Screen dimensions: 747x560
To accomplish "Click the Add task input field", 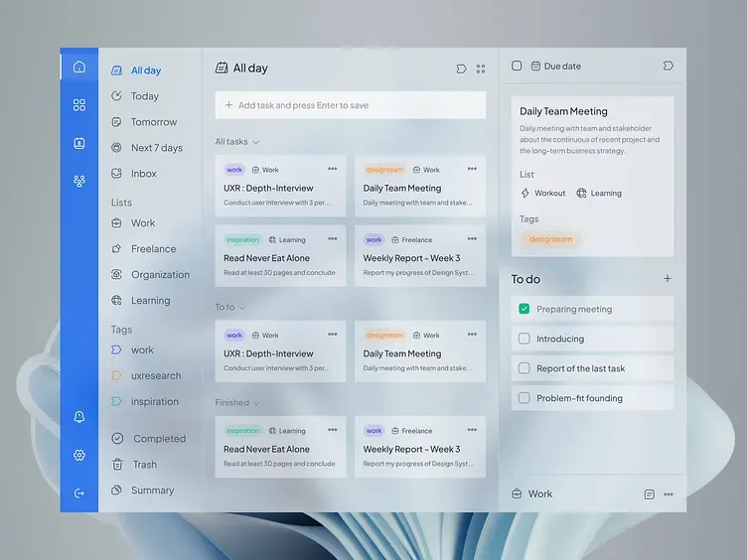I will tap(350, 105).
